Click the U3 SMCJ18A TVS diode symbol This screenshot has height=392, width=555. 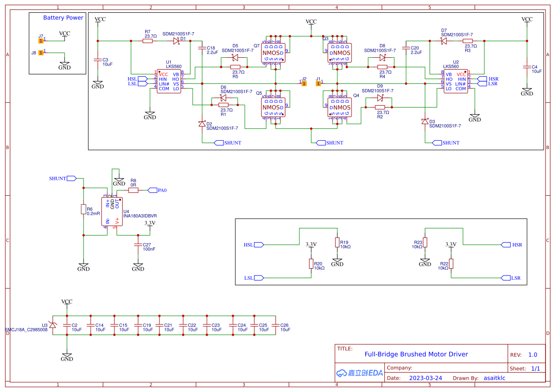point(54,326)
